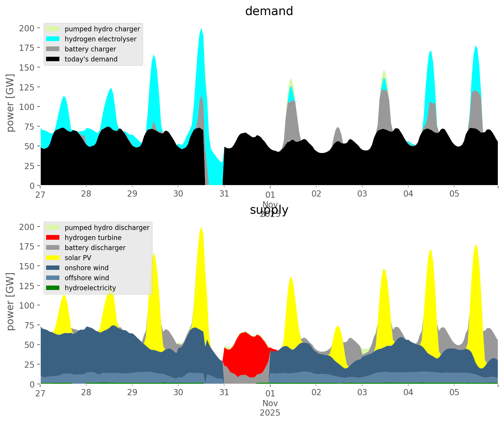Click the pumped hydro charger legend label
Screen dimensions: 504x423
102,29
